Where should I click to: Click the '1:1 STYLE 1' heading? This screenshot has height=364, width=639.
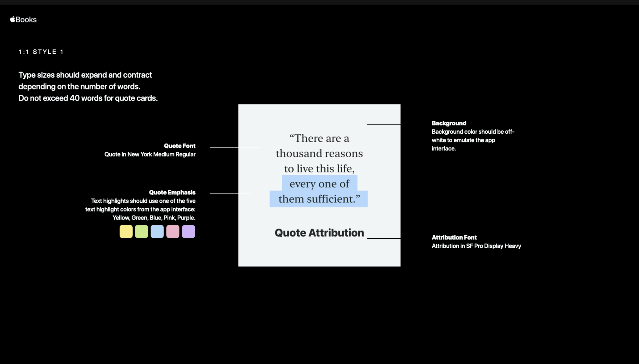pyautogui.click(x=41, y=52)
